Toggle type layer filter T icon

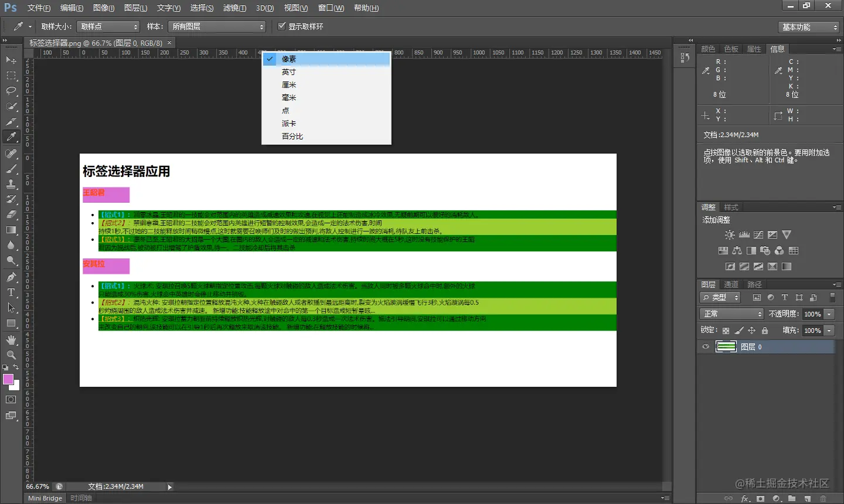coord(785,298)
